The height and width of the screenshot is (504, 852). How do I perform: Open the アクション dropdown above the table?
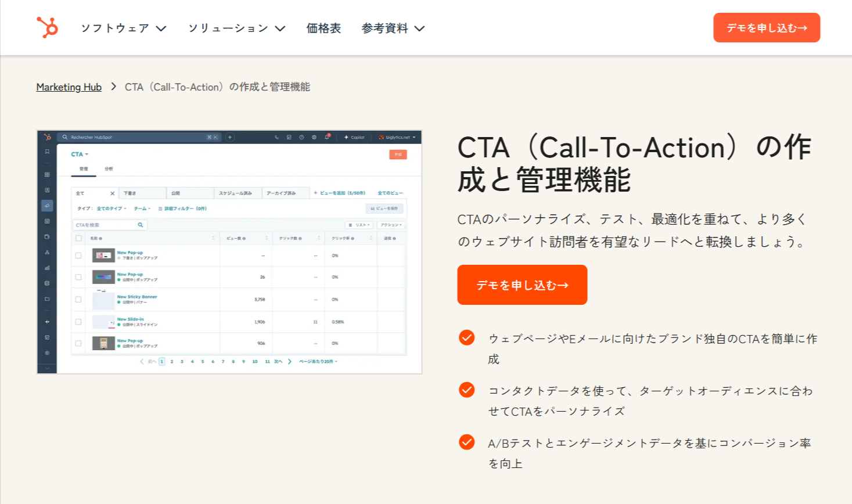[390, 225]
